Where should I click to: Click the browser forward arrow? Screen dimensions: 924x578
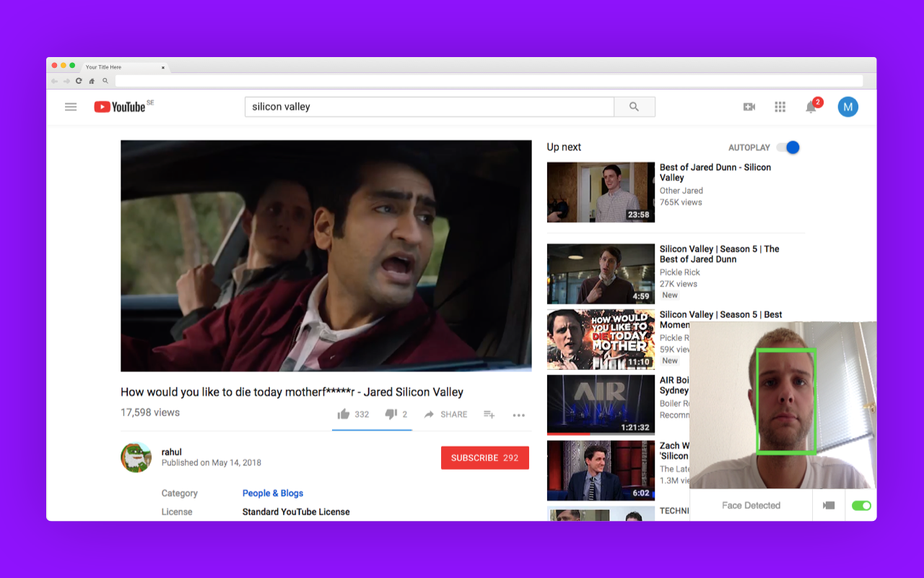[66, 81]
